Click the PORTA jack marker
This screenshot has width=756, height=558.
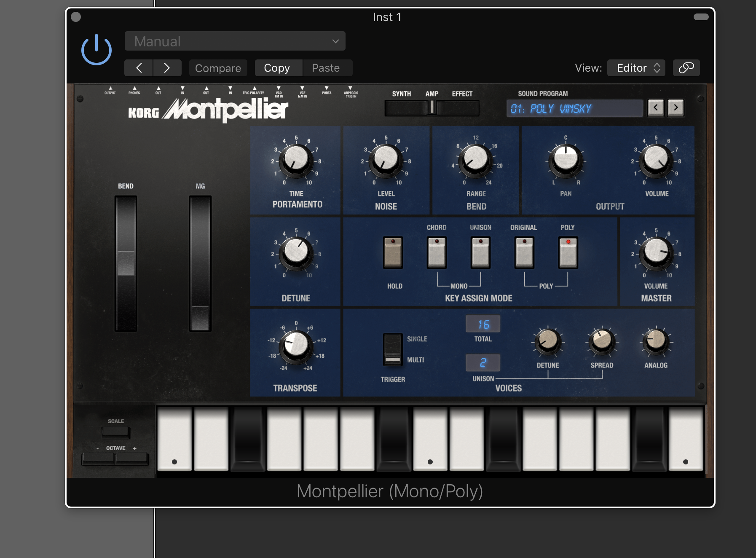pos(327,91)
